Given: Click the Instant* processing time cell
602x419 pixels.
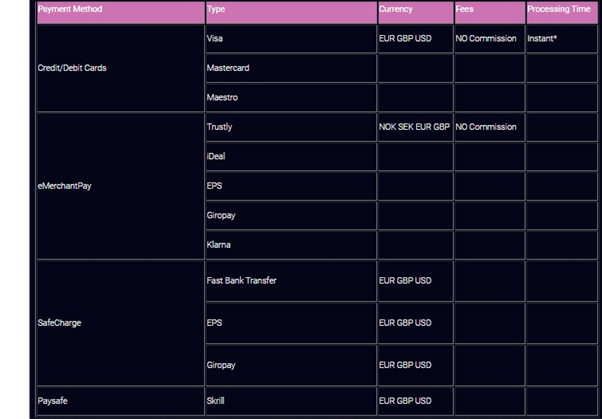Looking at the screenshot, I should [x=562, y=39].
